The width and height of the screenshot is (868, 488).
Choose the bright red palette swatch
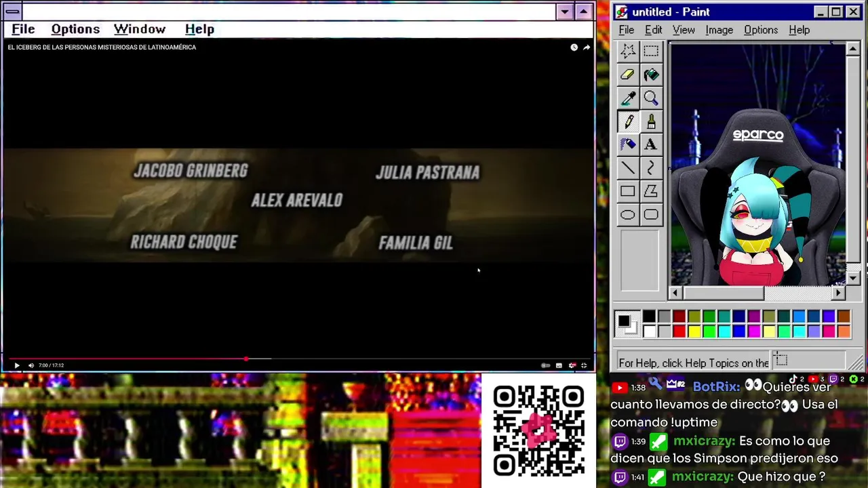[679, 331]
